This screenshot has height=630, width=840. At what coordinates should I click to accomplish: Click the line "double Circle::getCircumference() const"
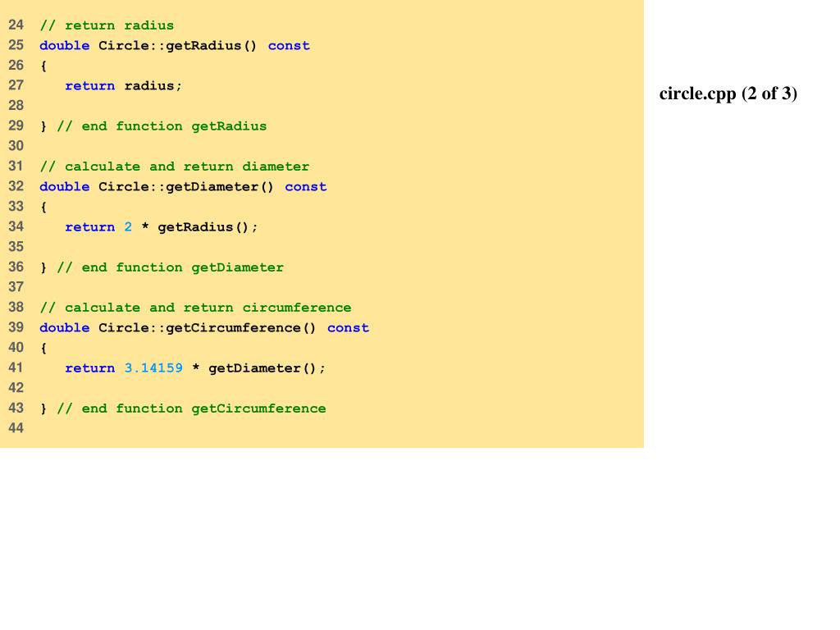[x=204, y=328]
